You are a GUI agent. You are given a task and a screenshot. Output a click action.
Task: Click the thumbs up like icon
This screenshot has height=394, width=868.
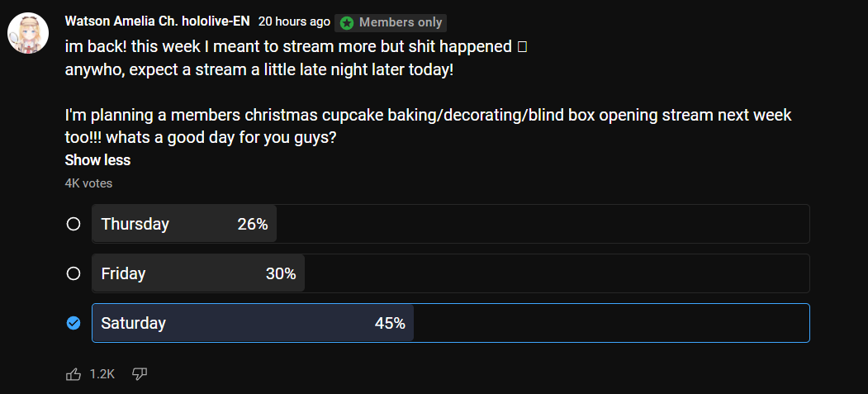[74, 375]
